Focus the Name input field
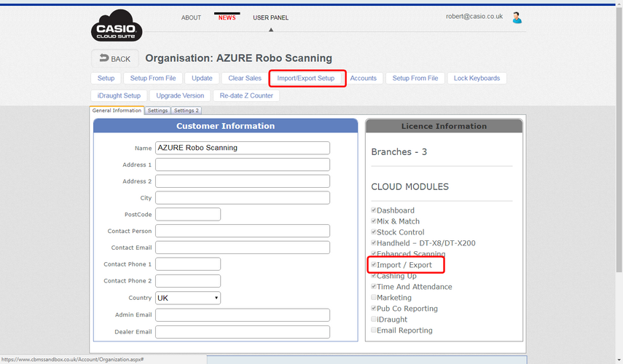This screenshot has height=364, width=623. [x=243, y=148]
